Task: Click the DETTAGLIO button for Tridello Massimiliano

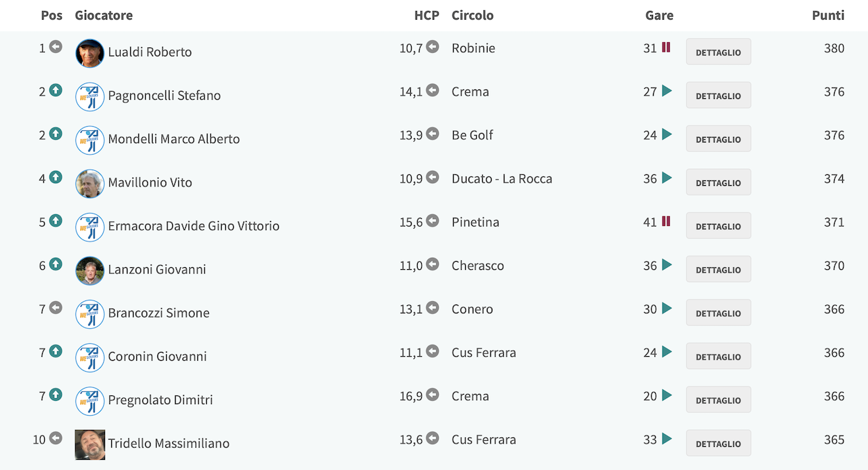Action: click(x=718, y=443)
